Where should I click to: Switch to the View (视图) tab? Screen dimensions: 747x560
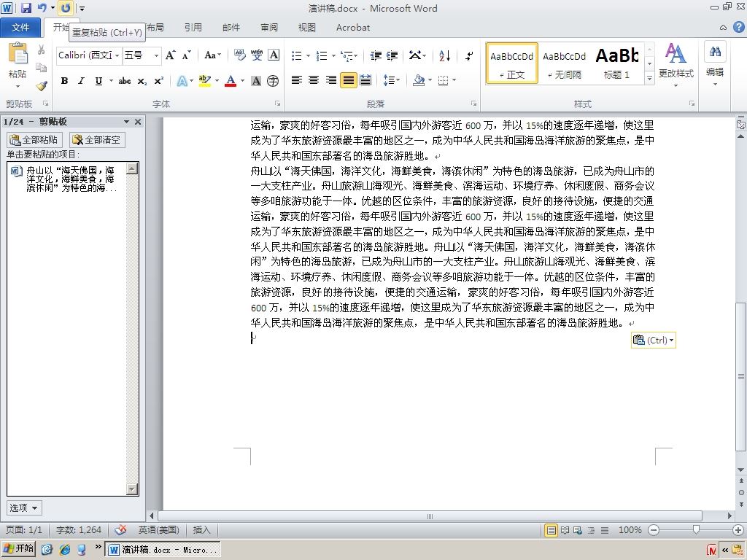(x=307, y=28)
